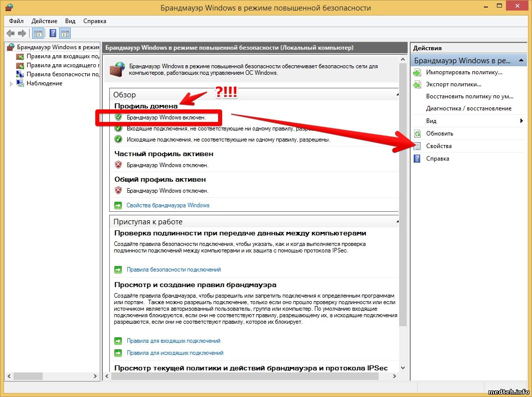This screenshot has height=397, width=532.
Task: Open Свойства in the Actions pane
Action: (439, 146)
